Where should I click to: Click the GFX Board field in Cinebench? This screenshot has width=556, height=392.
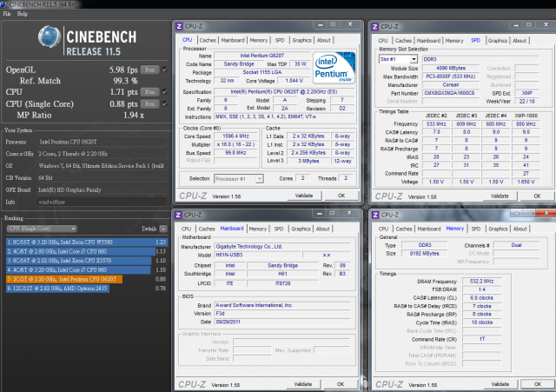coord(102,189)
